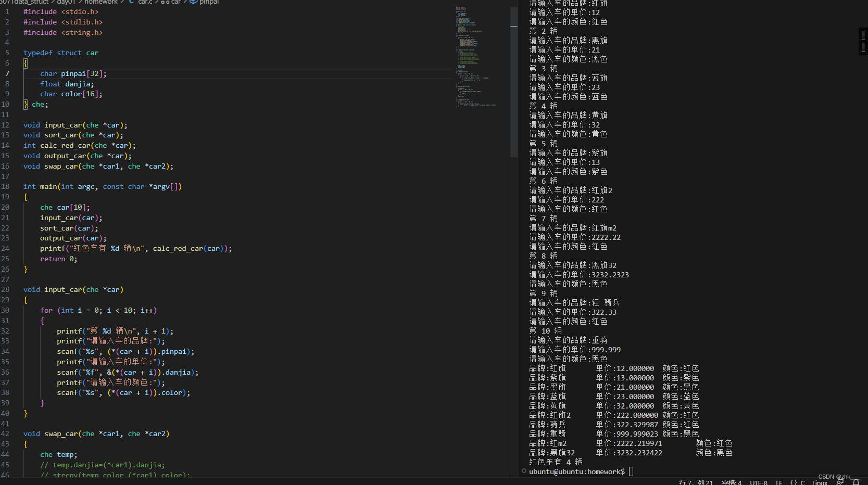Click line number 30 in gutter
Image resolution: width=868 pixels, height=485 pixels.
point(5,310)
